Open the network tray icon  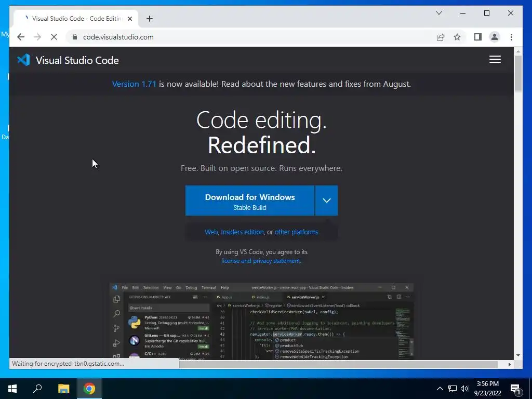(x=453, y=389)
